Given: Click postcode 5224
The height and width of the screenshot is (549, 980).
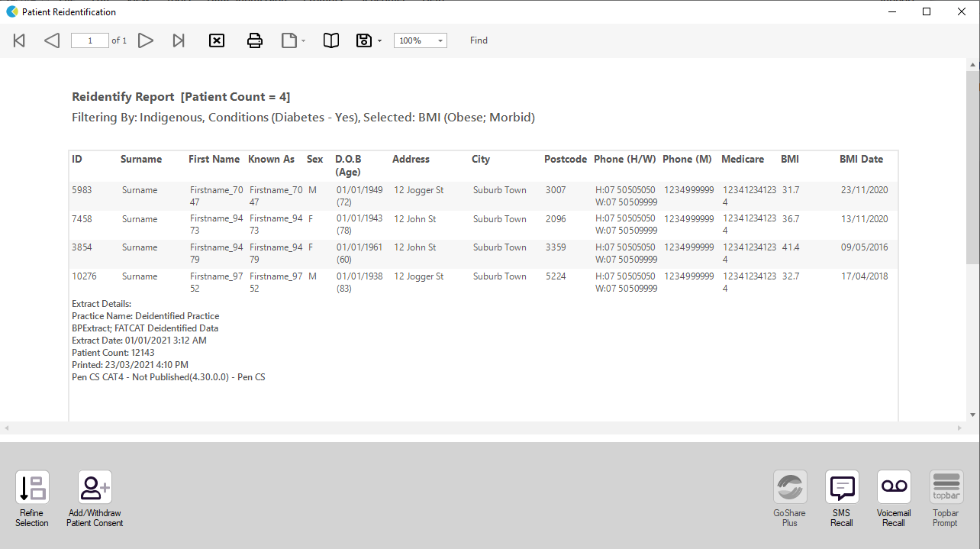Looking at the screenshot, I should (x=556, y=276).
